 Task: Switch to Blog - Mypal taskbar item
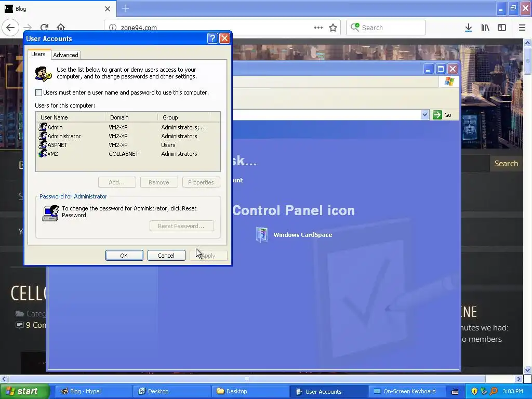click(93, 391)
